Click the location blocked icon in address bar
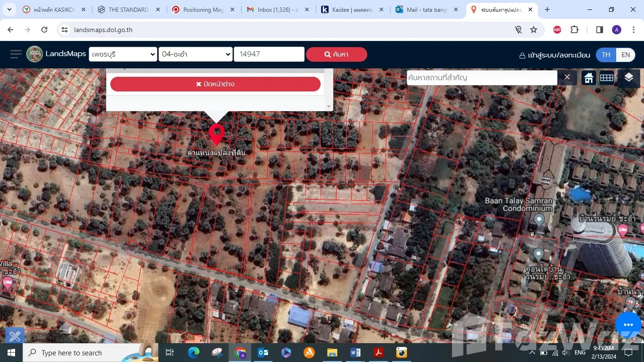The width and height of the screenshot is (644, 362). click(x=518, y=30)
